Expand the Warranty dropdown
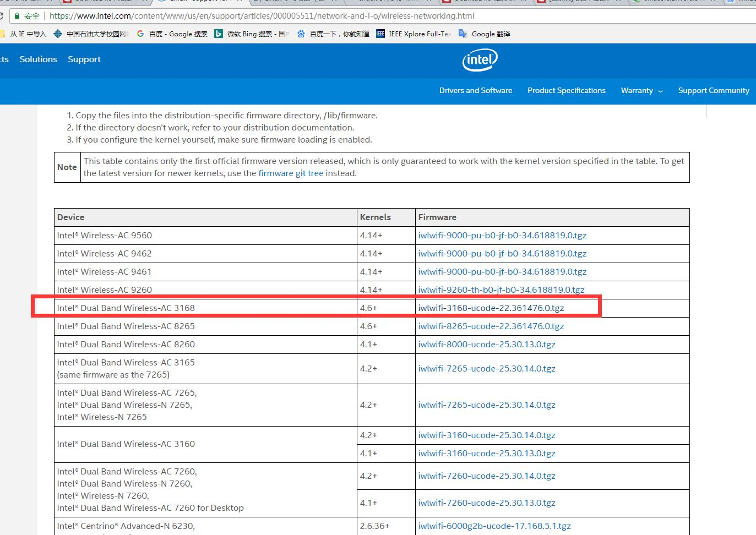 coord(642,90)
